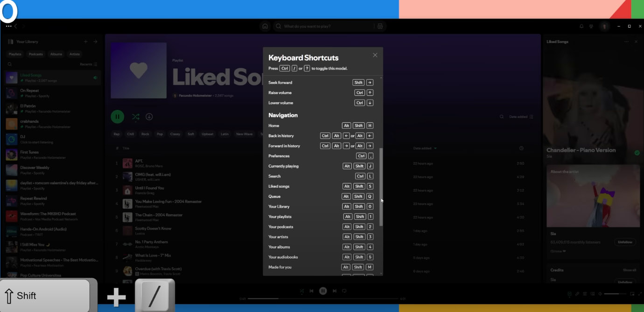The image size is (644, 312).
Task: Click Show all in the Credits section
Action: pos(630,270)
